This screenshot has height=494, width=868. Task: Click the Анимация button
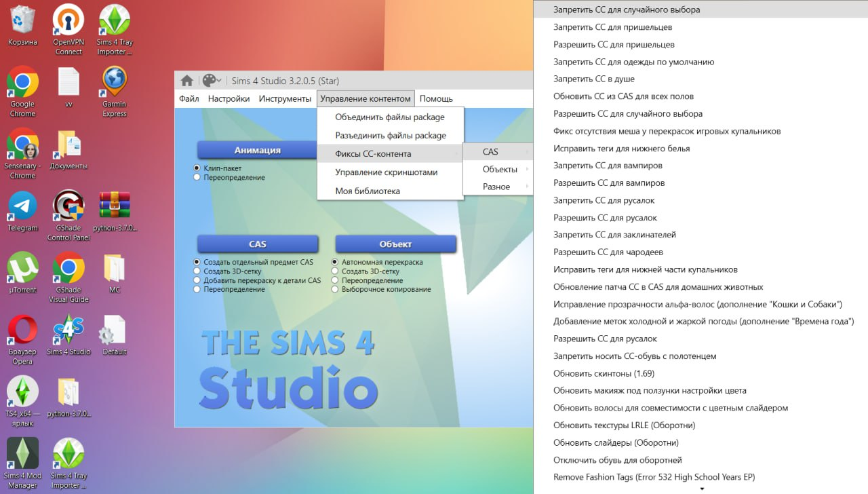tap(258, 150)
